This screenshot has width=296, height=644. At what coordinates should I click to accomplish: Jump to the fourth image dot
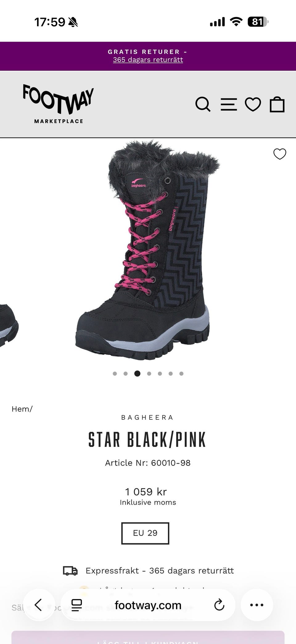(149, 374)
